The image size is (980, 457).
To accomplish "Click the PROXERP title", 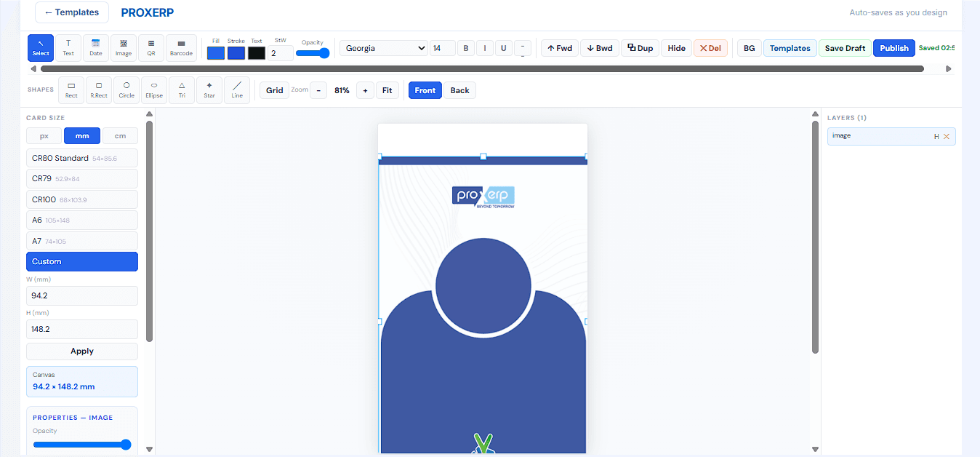I will 148,12.
